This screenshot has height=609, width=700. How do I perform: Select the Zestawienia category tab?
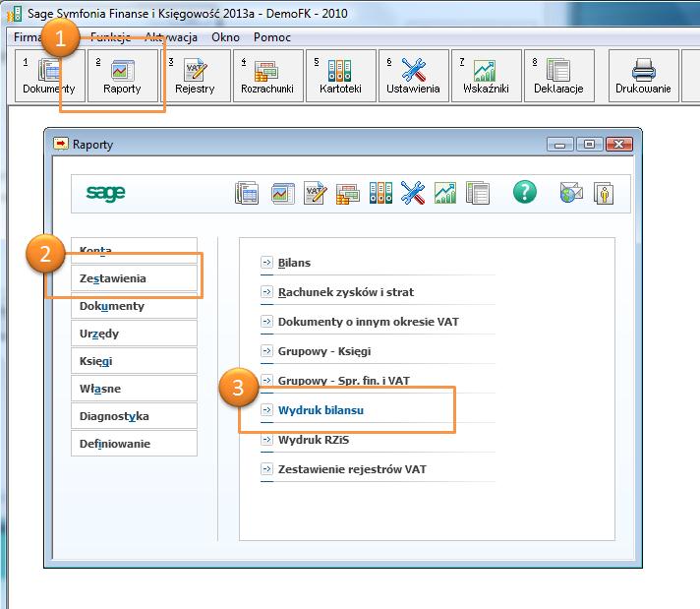(134, 278)
